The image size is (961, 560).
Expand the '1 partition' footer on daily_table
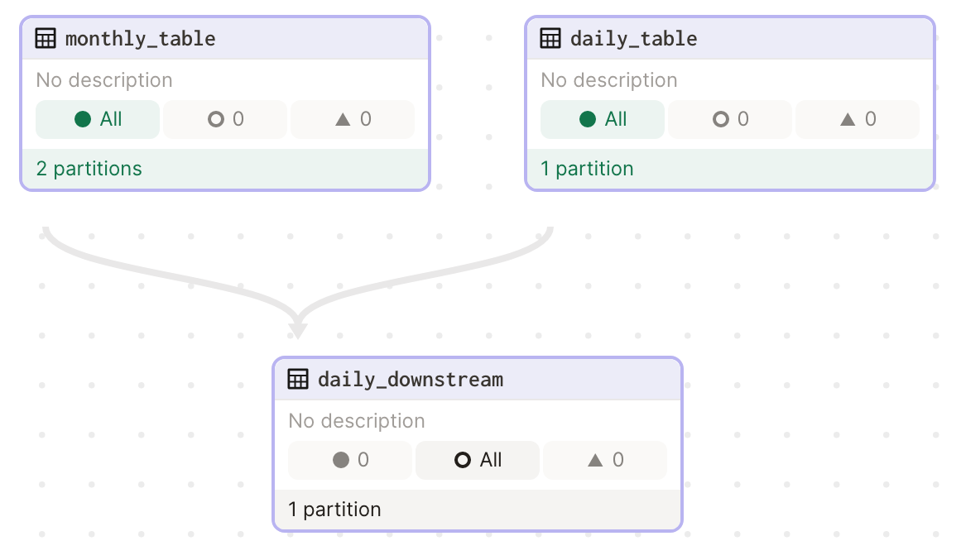(588, 168)
